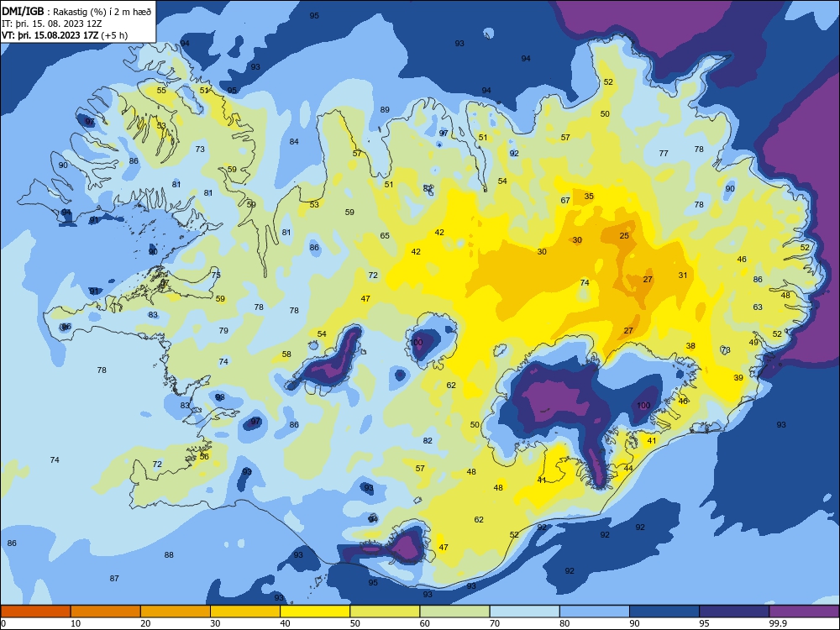Pick the 50–60 legend swatch
Viewport: 840px width, 630px height.
coord(385,612)
